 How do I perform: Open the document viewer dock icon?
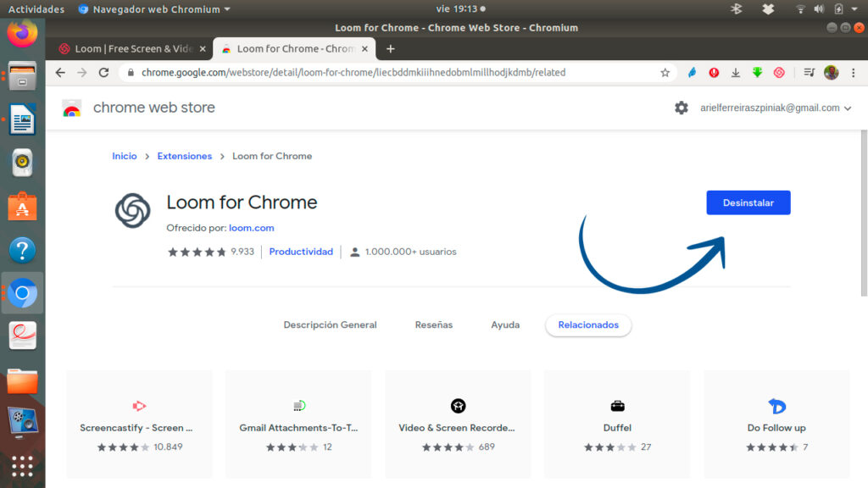click(22, 335)
